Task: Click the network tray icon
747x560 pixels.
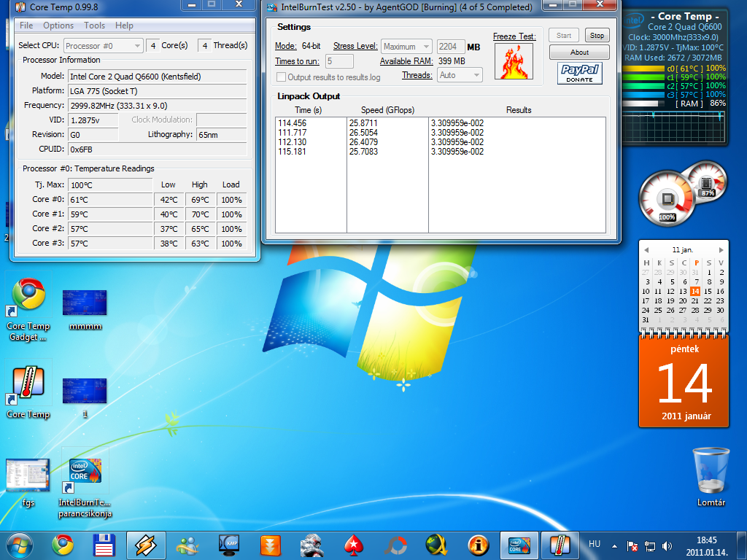Action: (649, 546)
